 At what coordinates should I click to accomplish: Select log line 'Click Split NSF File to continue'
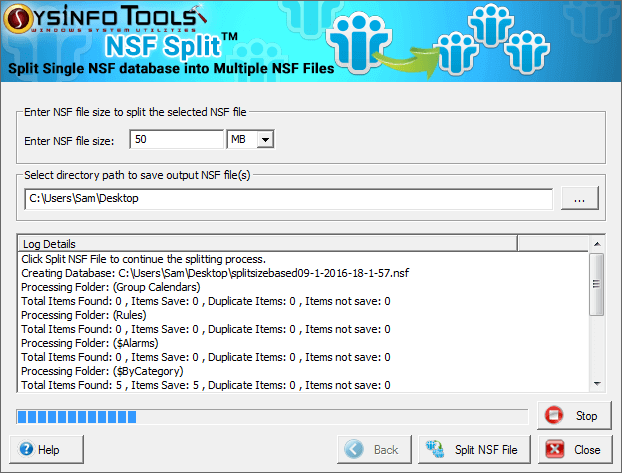click(x=144, y=259)
